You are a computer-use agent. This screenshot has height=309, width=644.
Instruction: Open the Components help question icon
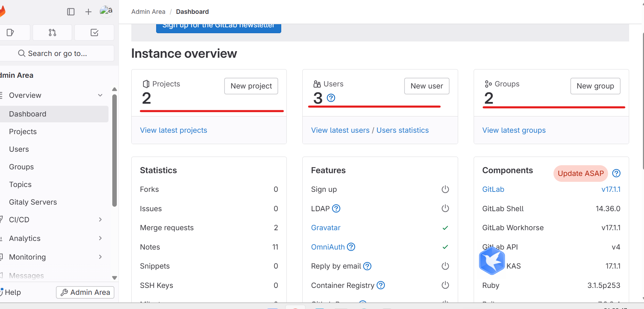tap(616, 173)
